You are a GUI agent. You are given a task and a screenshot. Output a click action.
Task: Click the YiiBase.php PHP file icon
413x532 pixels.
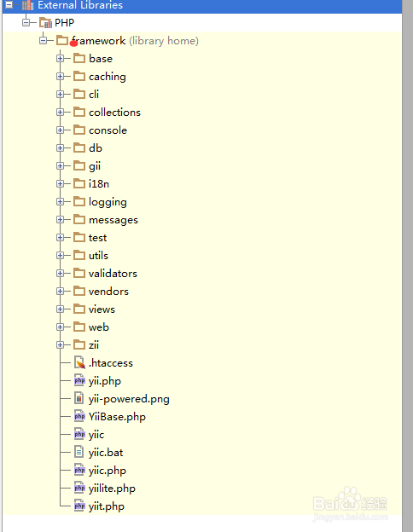tap(79, 416)
